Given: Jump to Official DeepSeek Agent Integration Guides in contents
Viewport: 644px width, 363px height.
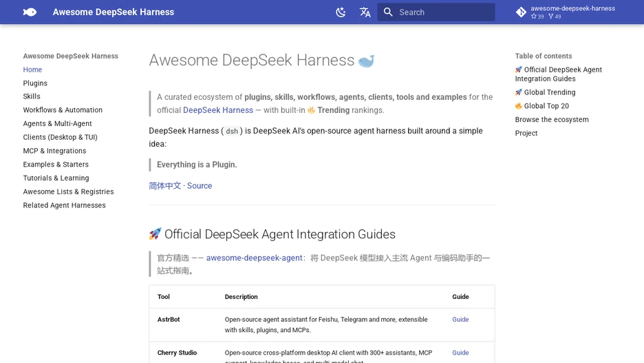Looking at the screenshot, I should point(559,74).
